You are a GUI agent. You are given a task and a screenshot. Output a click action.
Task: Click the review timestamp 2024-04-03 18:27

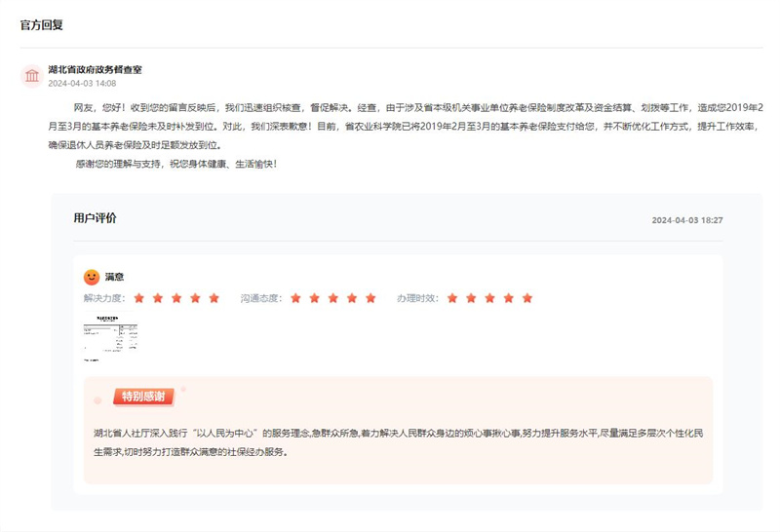pos(686,220)
